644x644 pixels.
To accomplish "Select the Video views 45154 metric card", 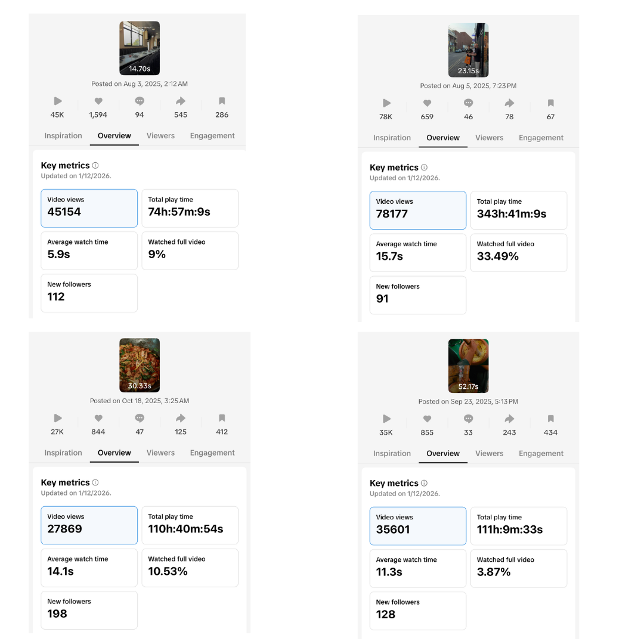I will point(89,208).
